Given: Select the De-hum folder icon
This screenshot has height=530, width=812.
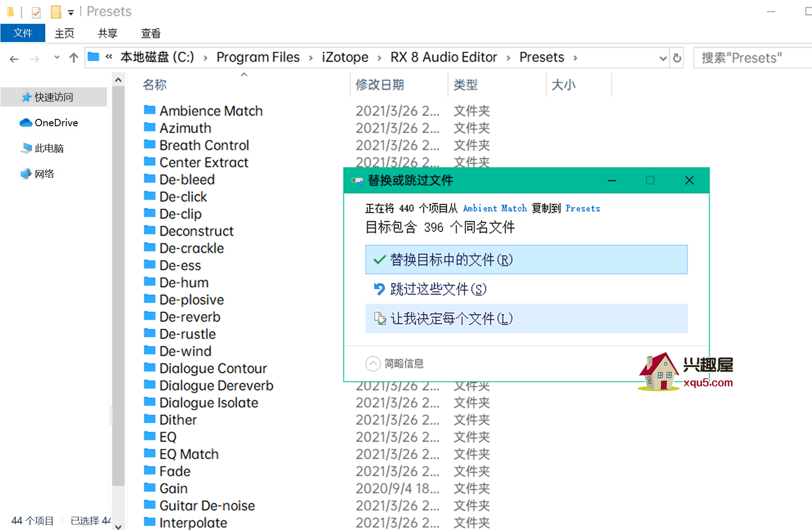Looking at the screenshot, I should click(x=149, y=281).
